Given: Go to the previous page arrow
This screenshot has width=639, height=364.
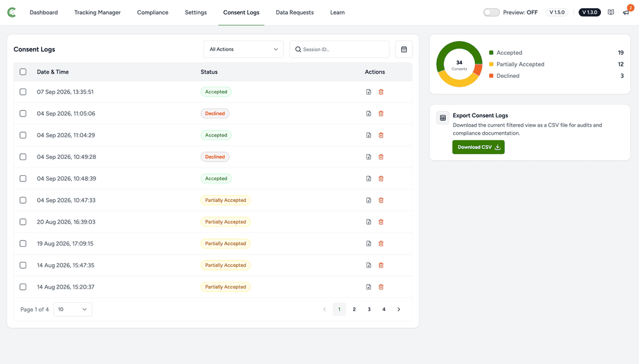Looking at the screenshot, I should [324, 309].
